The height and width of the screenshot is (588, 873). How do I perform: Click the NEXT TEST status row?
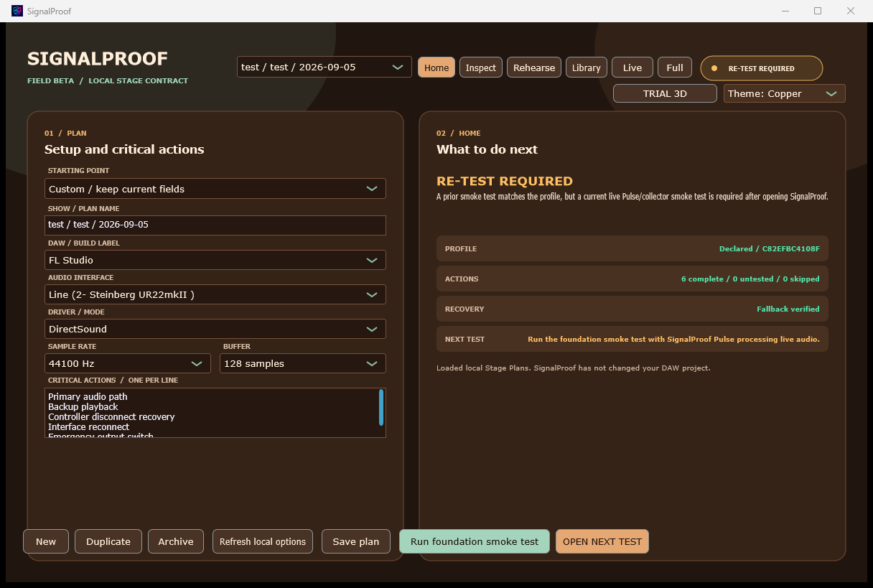632,339
